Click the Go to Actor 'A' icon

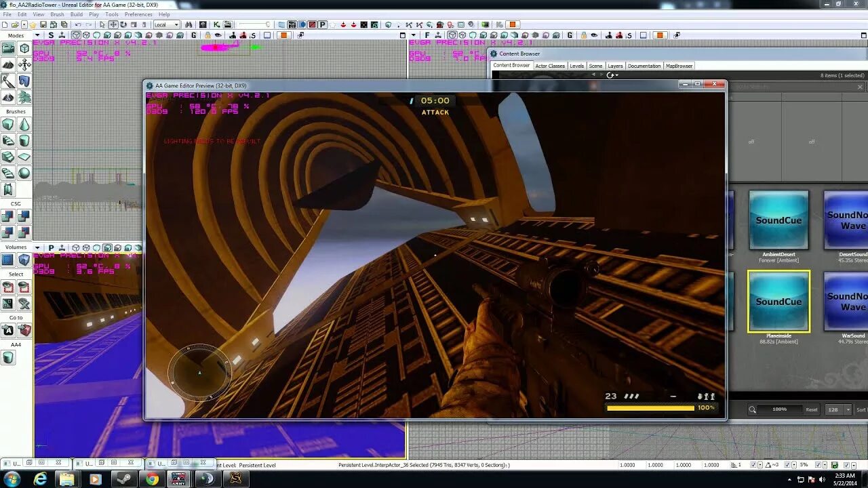point(8,331)
